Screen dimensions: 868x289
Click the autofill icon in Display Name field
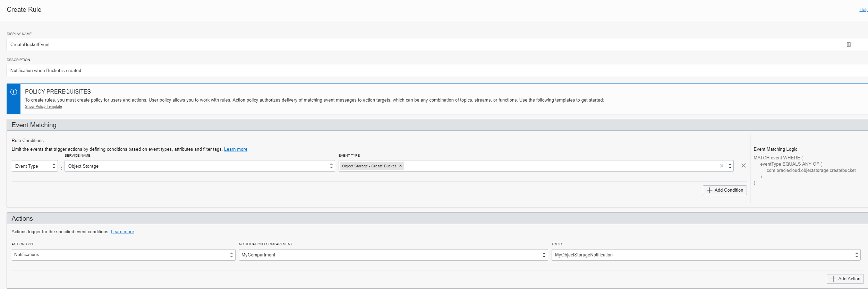849,44
